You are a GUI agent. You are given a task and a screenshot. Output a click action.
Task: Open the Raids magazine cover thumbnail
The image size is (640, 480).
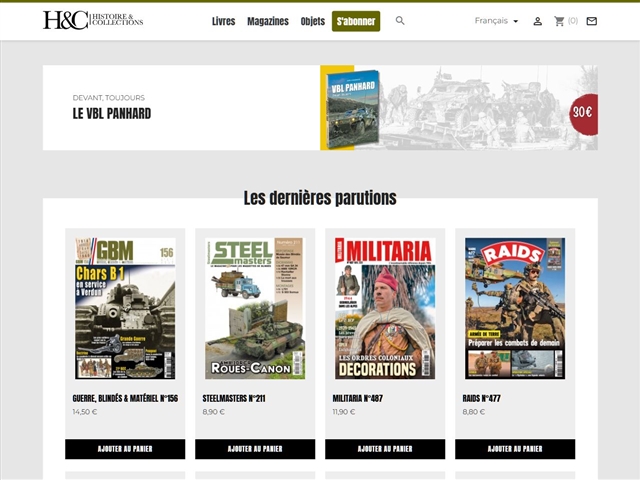pyautogui.click(x=515, y=309)
